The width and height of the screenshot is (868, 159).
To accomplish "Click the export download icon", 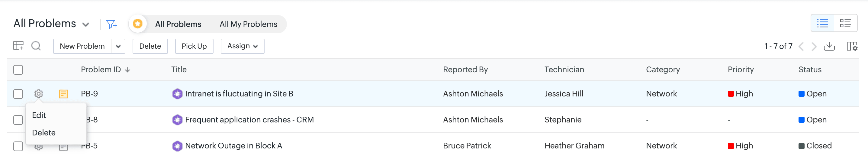I will click(829, 46).
